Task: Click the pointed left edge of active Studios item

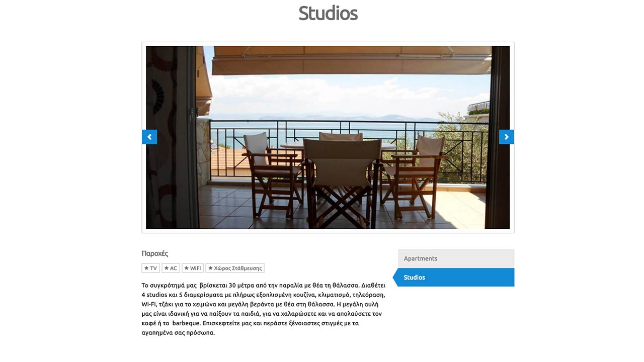Action: 395,278
